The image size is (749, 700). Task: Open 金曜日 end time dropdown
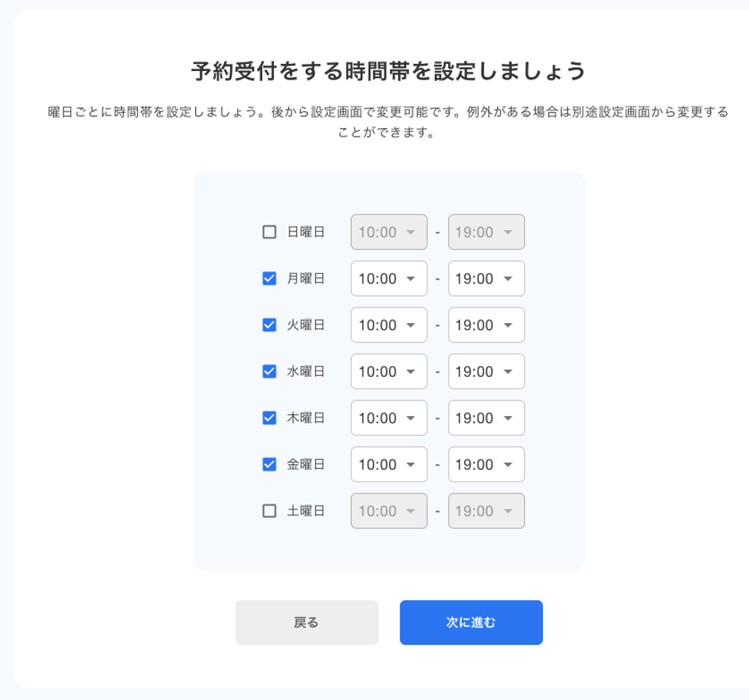pos(486,464)
